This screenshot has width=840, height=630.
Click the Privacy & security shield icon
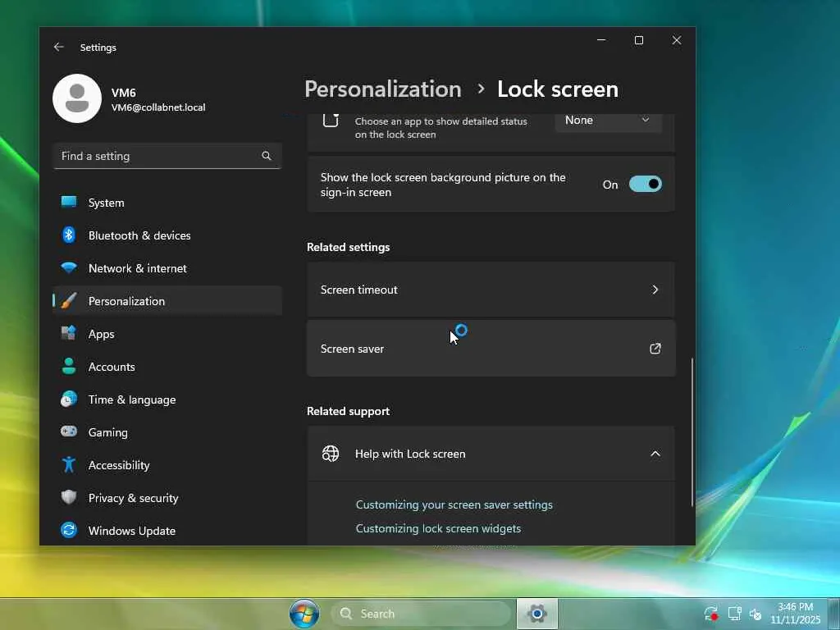[x=69, y=497]
